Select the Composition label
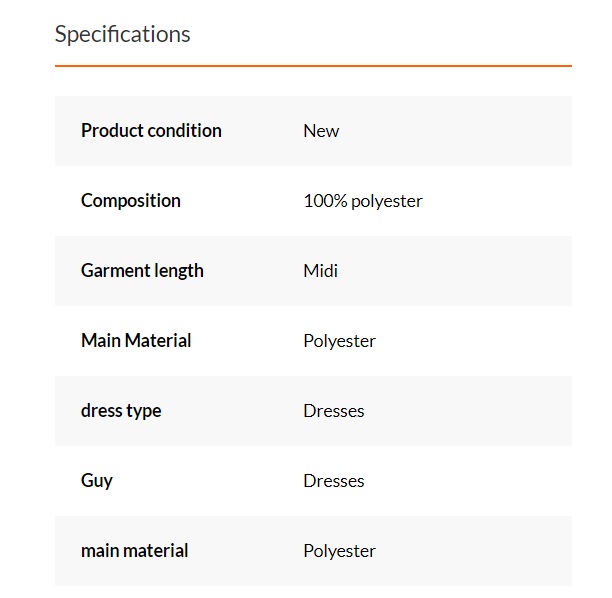Viewport: 612px width, 598px height. point(131,201)
